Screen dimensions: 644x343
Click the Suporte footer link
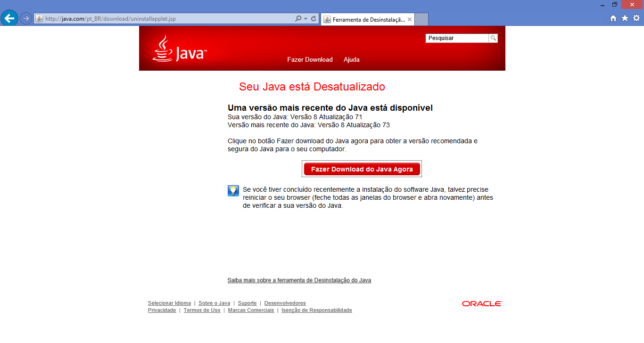tap(247, 303)
